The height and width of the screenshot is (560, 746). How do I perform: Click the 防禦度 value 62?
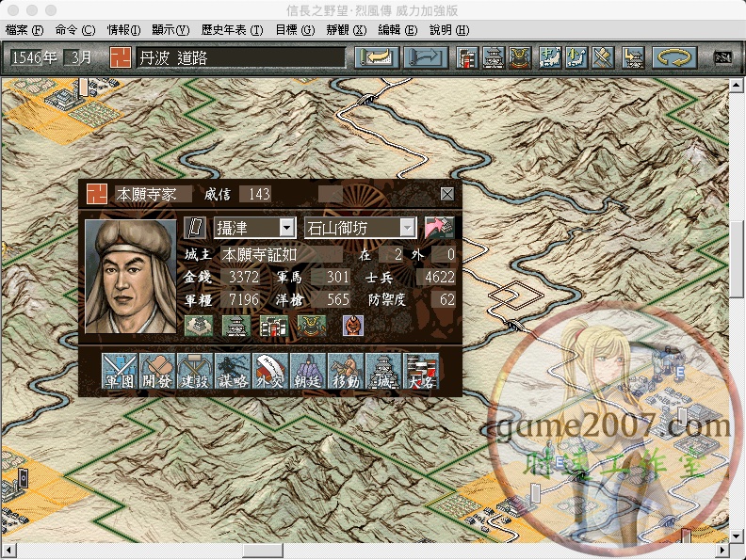[x=444, y=299]
